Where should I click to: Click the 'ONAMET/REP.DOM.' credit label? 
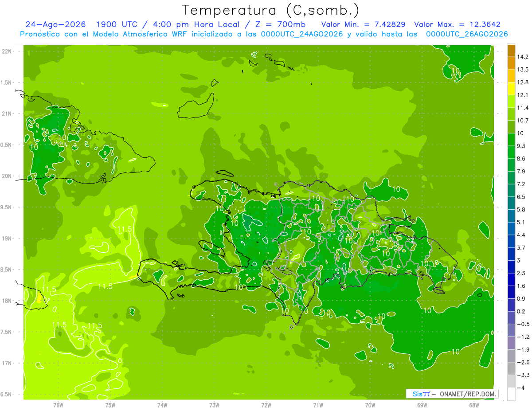(468, 394)
